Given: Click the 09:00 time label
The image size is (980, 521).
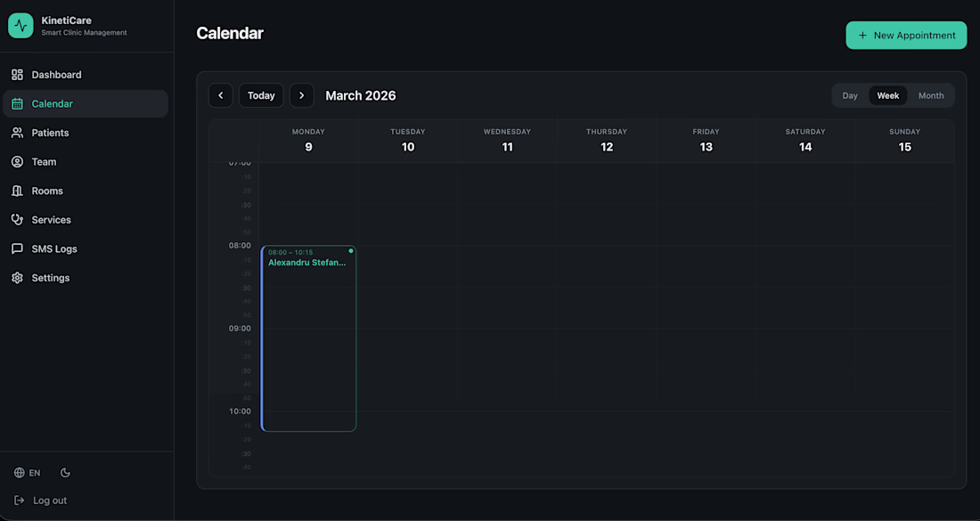Looking at the screenshot, I should pos(240,329).
